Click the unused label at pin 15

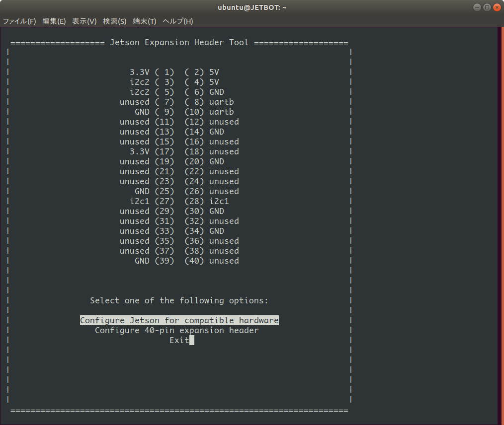point(134,142)
